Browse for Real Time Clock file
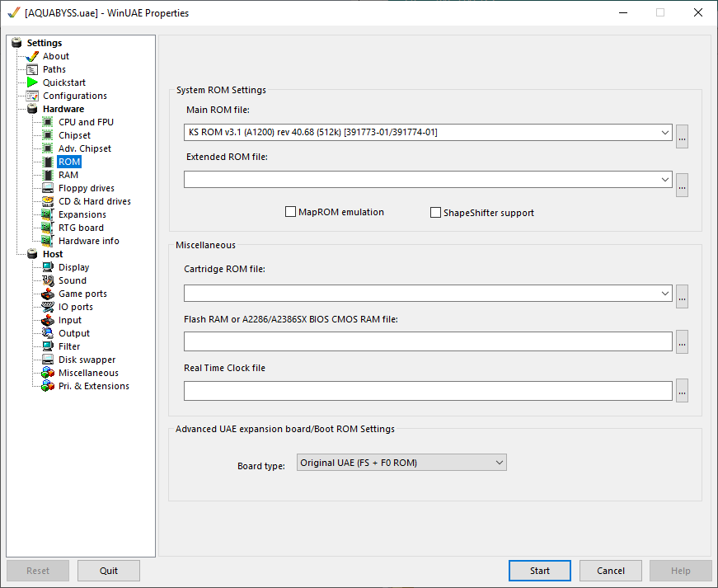718x588 pixels. pyautogui.click(x=682, y=391)
